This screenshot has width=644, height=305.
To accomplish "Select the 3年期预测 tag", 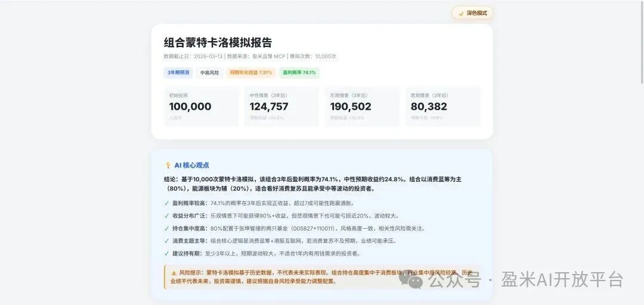I will pyautogui.click(x=178, y=73).
